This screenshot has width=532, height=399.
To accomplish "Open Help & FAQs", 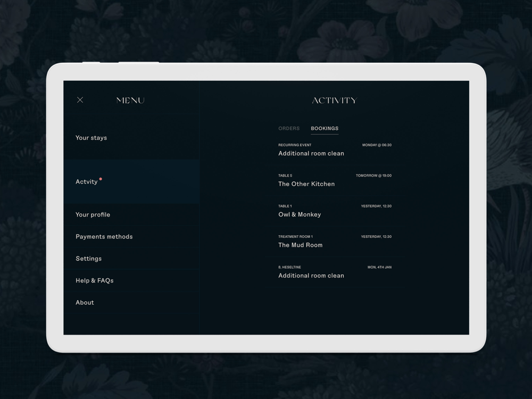I will (131, 280).
